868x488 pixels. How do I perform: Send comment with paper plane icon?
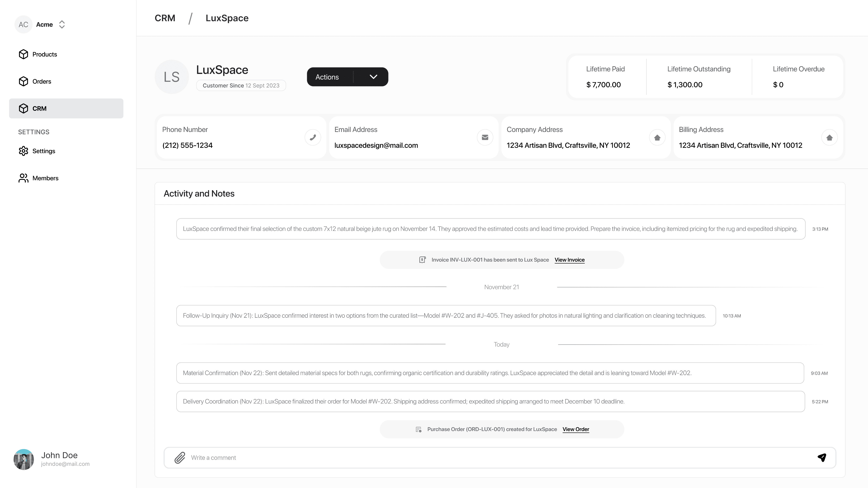click(x=822, y=457)
